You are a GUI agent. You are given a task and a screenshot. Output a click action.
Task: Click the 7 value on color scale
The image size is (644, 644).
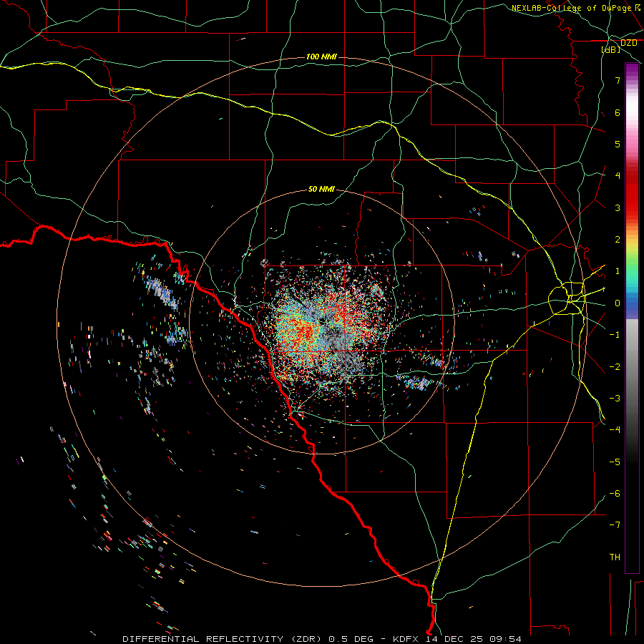pyautogui.click(x=618, y=80)
